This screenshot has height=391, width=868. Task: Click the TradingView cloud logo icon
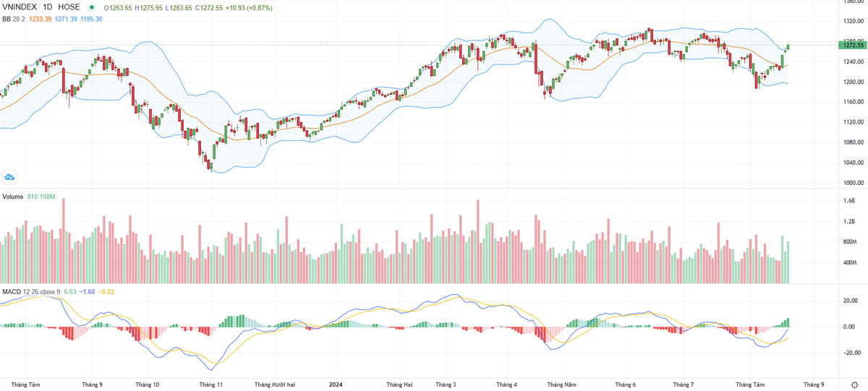[10, 176]
